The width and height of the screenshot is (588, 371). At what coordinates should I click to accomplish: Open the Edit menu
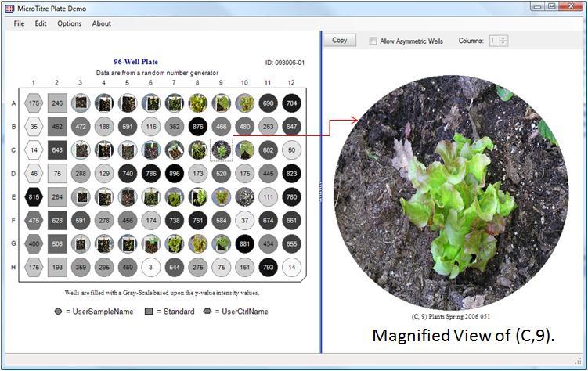(x=41, y=23)
